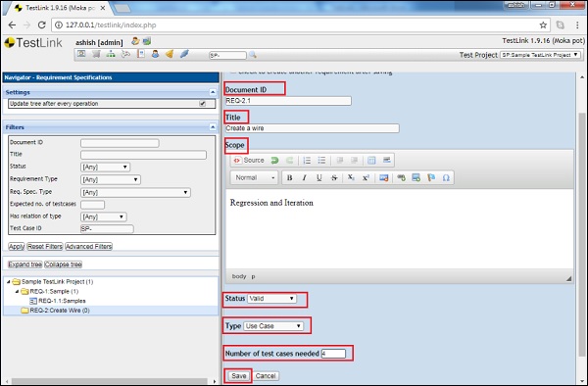The width and height of the screenshot is (588, 386).
Task: Insert a horizontal line in the Scope editor
Action: click(387, 161)
